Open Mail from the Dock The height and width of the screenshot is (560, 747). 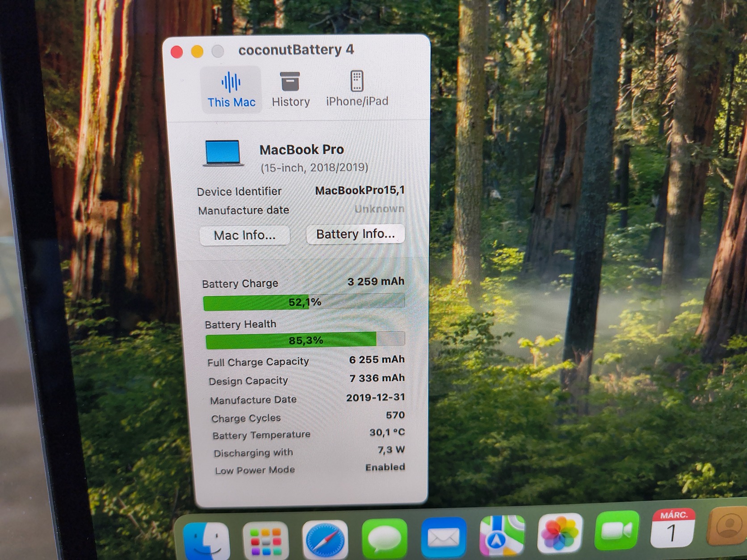(x=443, y=537)
